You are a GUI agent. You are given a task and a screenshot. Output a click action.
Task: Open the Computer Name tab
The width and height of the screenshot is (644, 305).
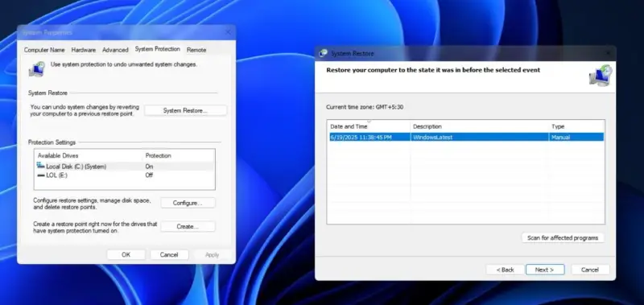click(x=44, y=50)
